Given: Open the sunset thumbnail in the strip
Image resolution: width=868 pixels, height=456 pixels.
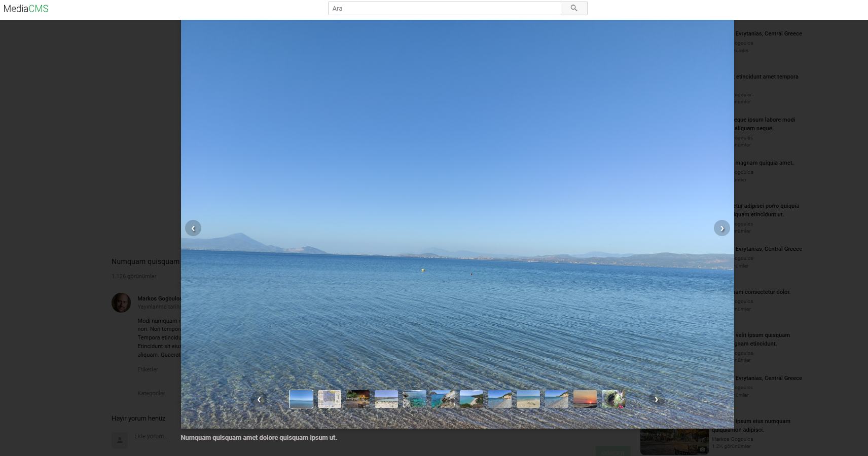Looking at the screenshot, I should [585, 399].
